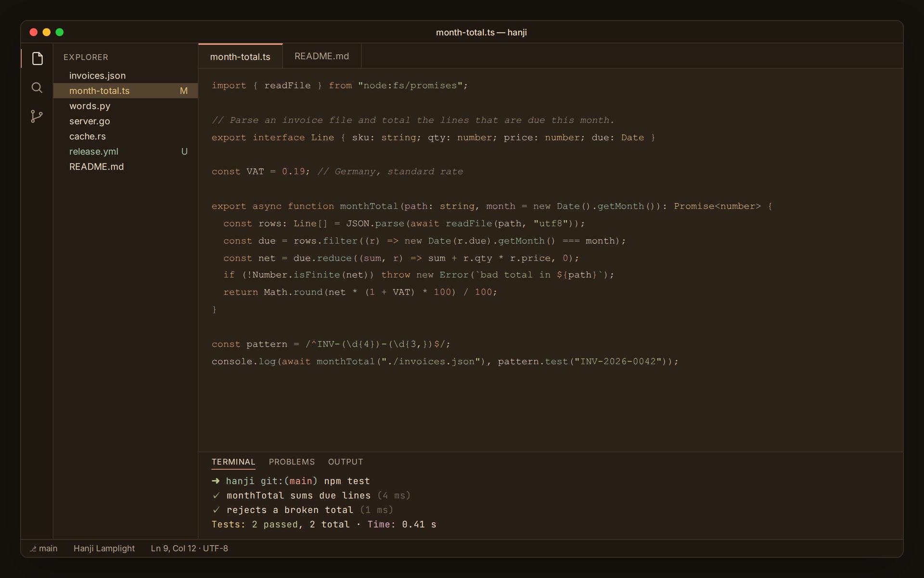Click the 'Tests: 2 passed' summary line
Viewport: 924px width, 578px height.
[324, 524]
